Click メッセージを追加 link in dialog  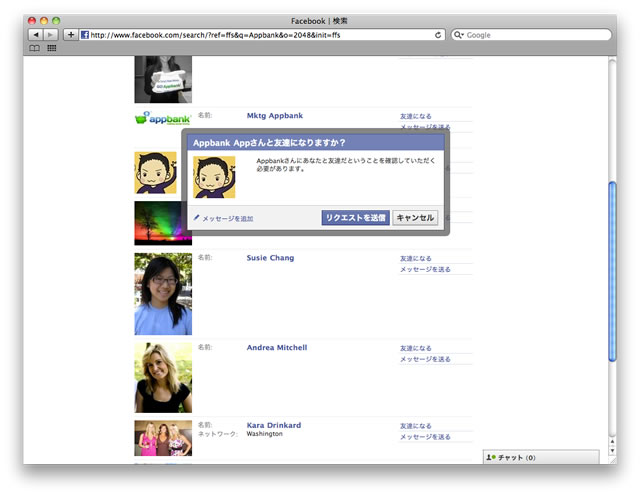pos(228,219)
